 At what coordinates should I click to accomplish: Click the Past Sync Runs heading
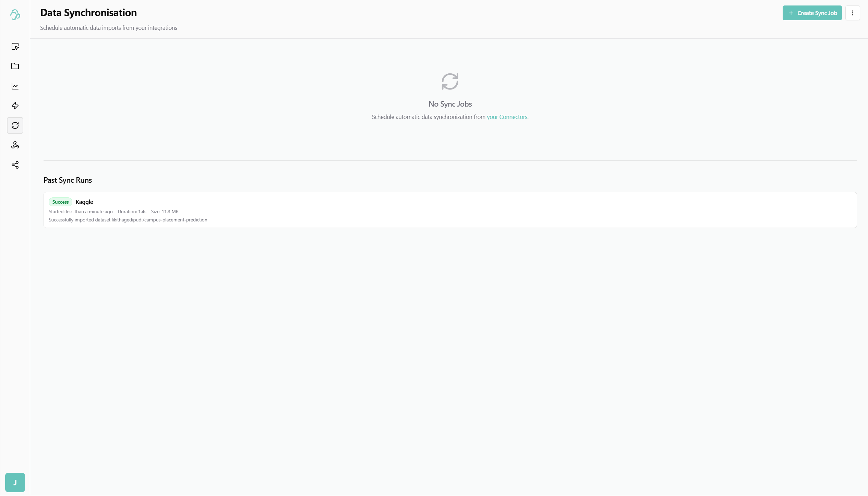tap(68, 180)
